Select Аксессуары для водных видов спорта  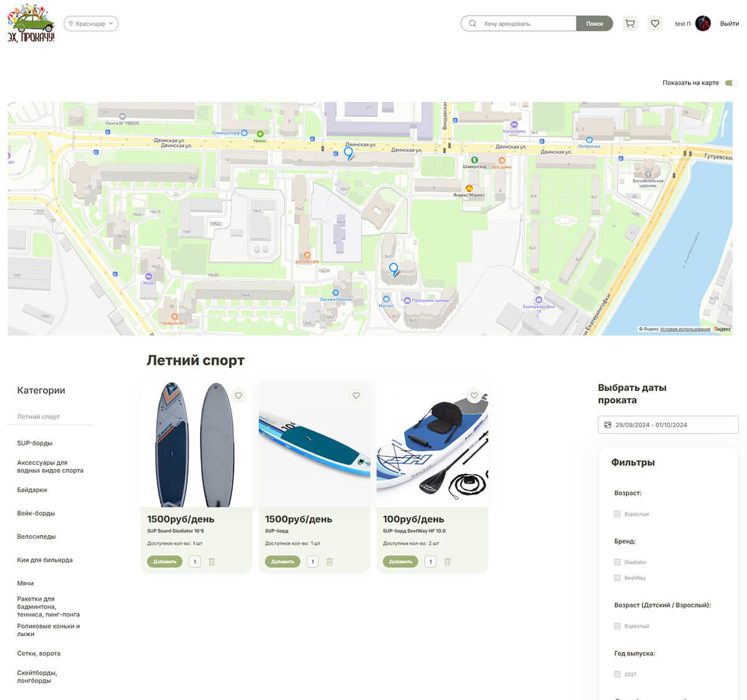pyautogui.click(x=50, y=466)
